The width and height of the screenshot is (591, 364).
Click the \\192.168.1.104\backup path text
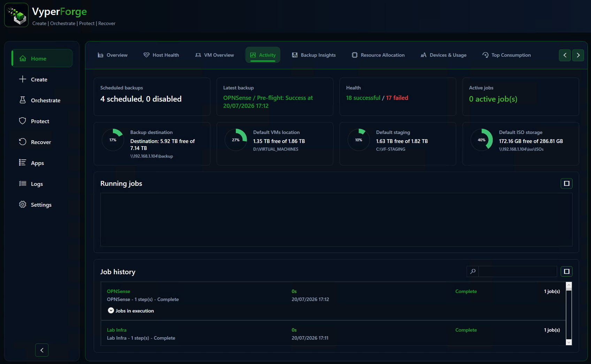152,156
